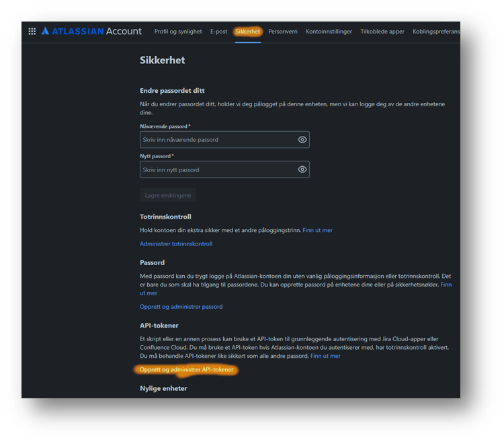The width and height of the screenshot is (504, 442).
Task: Open Finn ut mer under API-tokener
Action: [x=325, y=356]
